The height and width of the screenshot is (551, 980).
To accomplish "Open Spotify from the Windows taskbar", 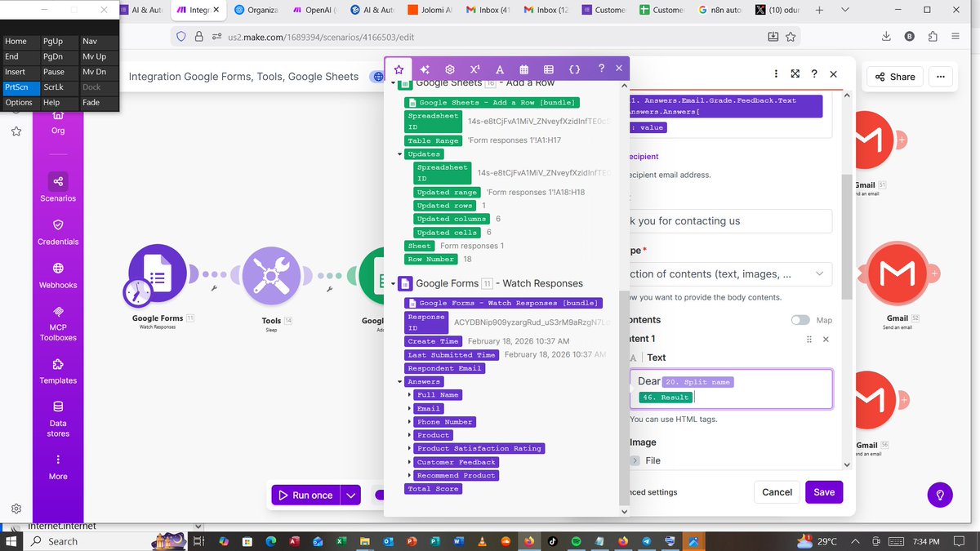I will click(x=577, y=541).
